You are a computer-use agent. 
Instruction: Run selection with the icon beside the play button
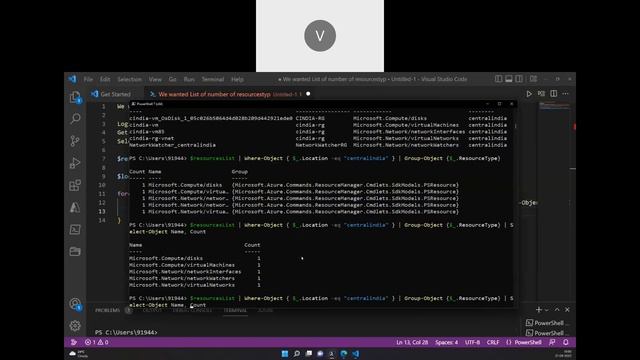(x=541, y=94)
